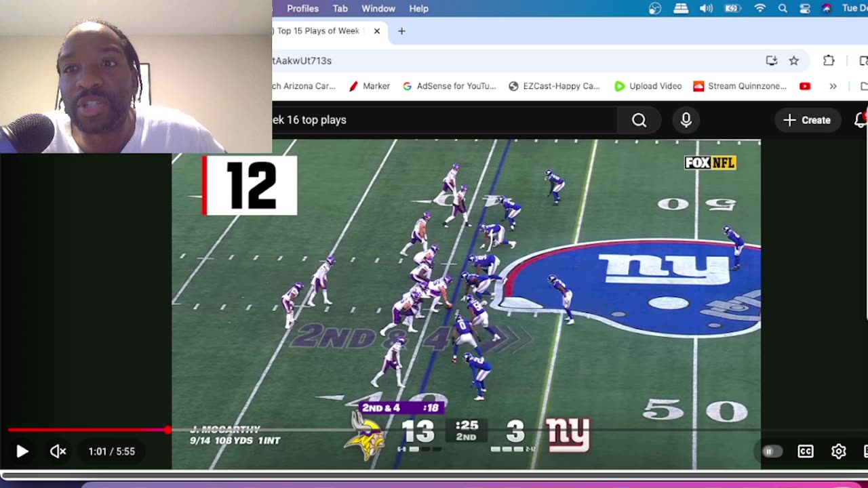Screen dimensions: 868x488
Task: Open the video settings gear
Action: (839, 451)
